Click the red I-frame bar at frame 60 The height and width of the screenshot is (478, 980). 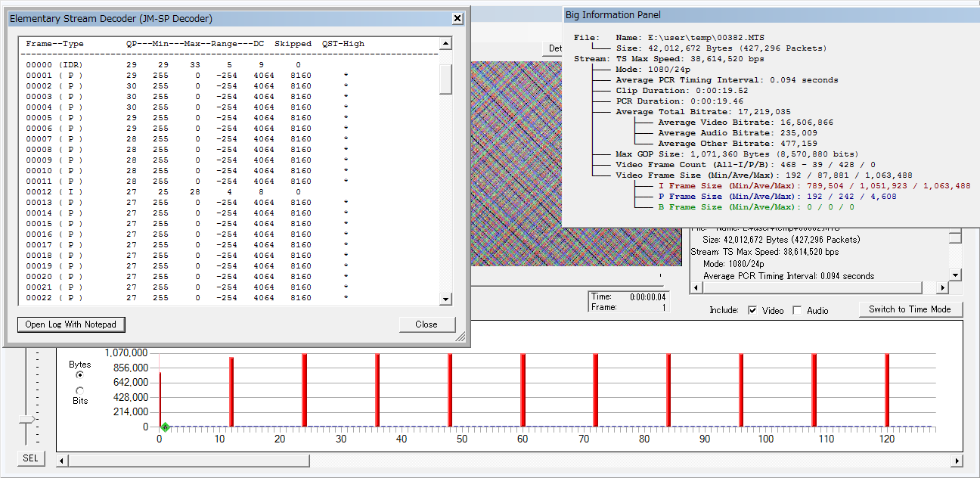pos(523,390)
